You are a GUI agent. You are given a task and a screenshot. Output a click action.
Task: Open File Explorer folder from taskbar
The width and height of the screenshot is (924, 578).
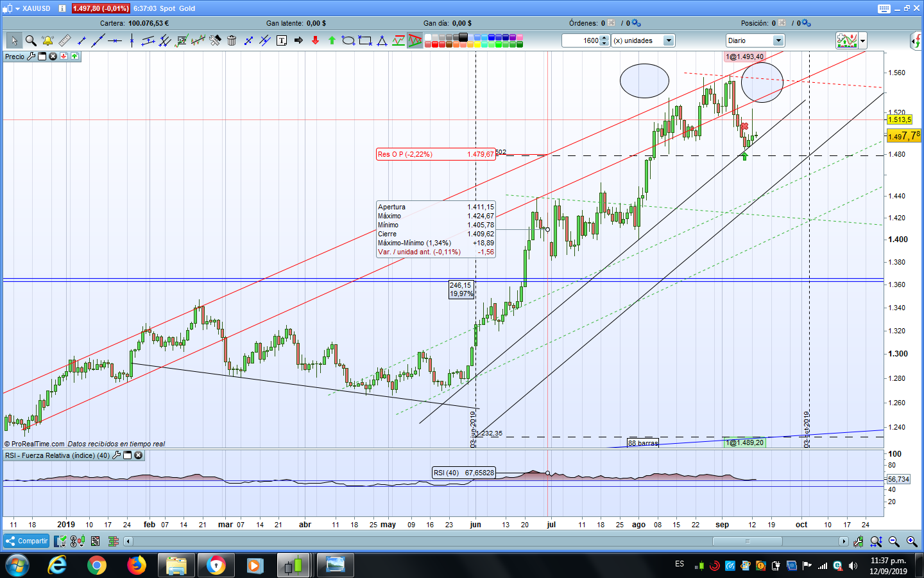tap(176, 566)
